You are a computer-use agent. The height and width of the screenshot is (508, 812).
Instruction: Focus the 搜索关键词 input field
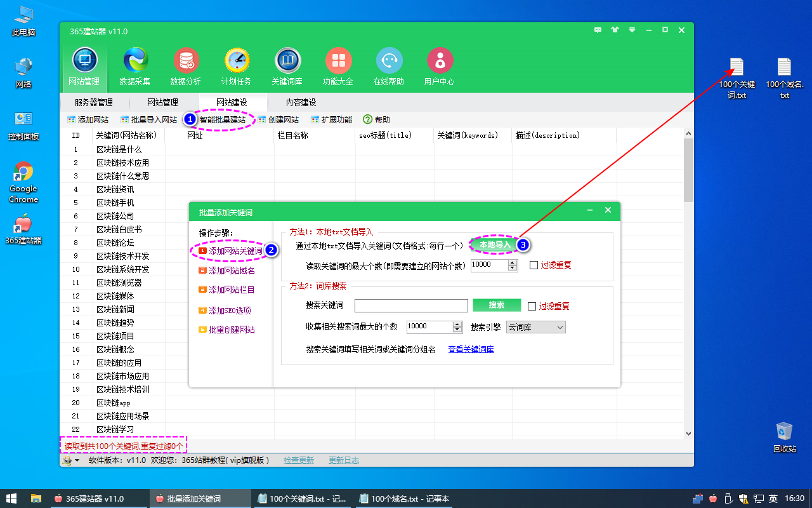click(411, 306)
